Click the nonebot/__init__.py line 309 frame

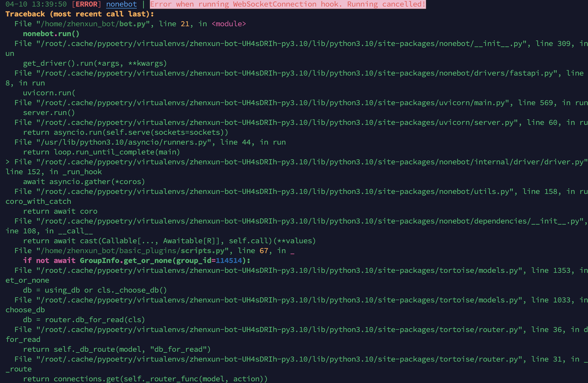[x=301, y=44]
